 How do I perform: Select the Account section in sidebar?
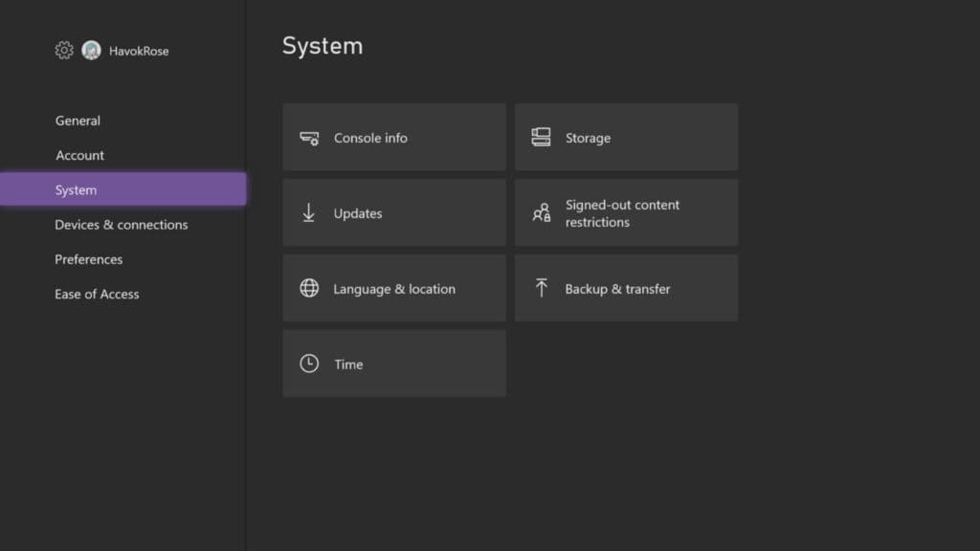point(79,155)
